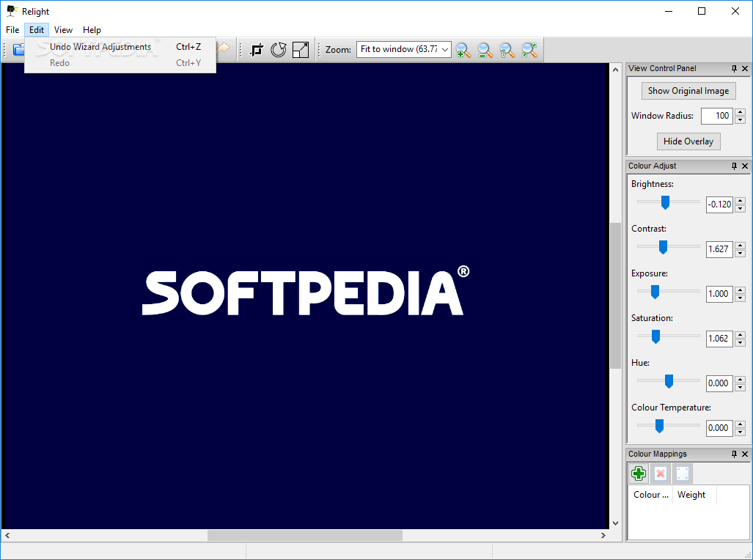Click the Zoom in magnifier icon
753x560 pixels.
pyautogui.click(x=463, y=49)
